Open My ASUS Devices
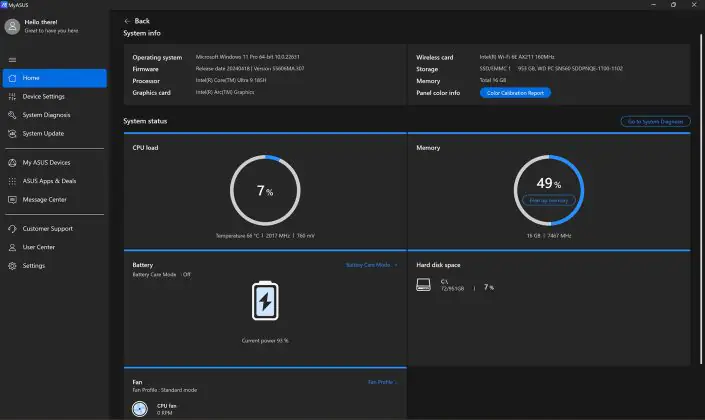705x420 pixels. (46, 162)
